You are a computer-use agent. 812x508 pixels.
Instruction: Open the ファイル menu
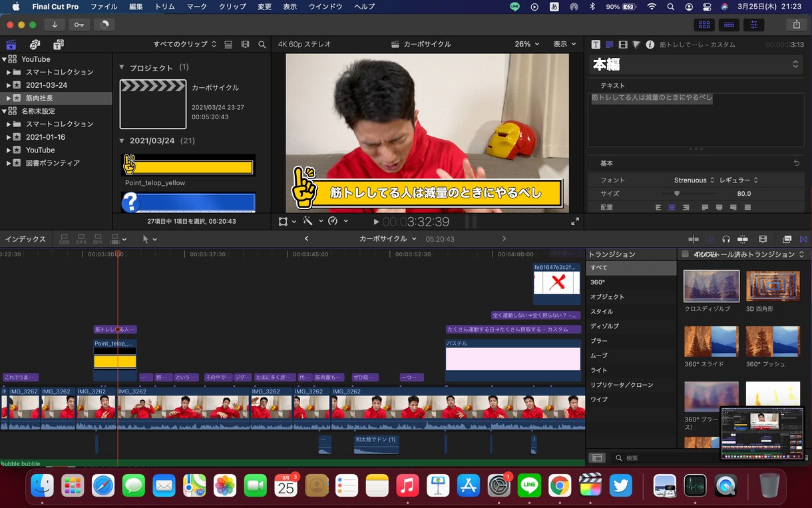coord(103,7)
